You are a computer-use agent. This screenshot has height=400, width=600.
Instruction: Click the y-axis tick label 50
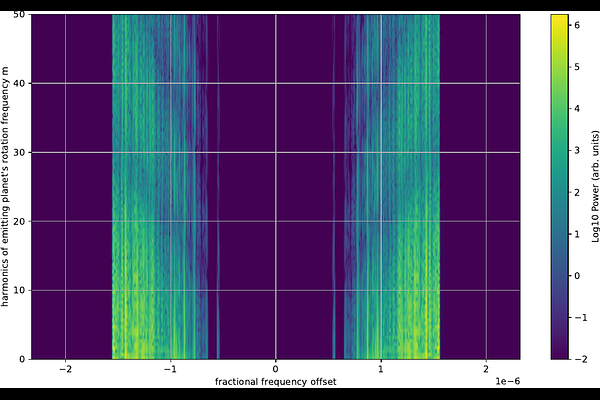21,15
